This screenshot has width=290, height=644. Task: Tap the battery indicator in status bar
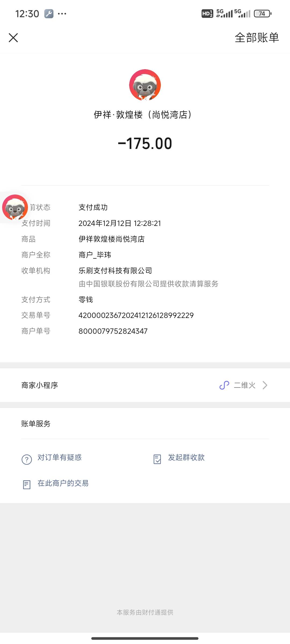(x=263, y=13)
